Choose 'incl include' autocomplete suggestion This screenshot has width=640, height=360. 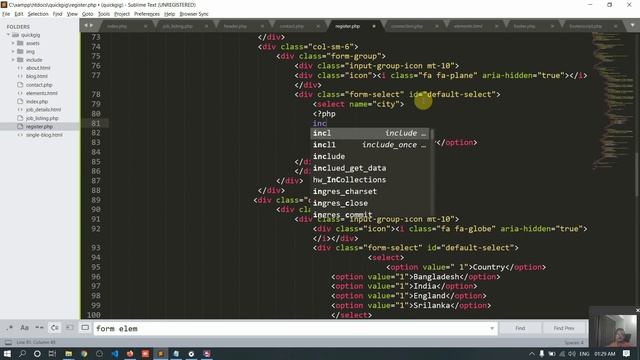(369, 133)
